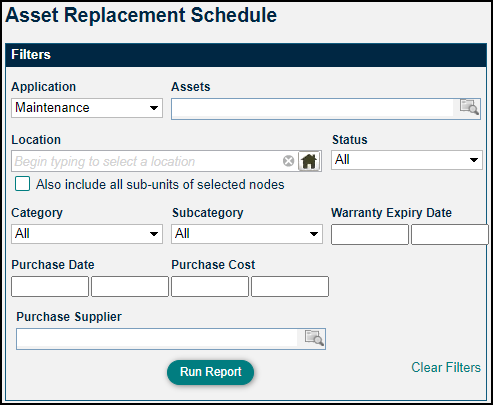Expand the Status dropdown

coord(407,160)
